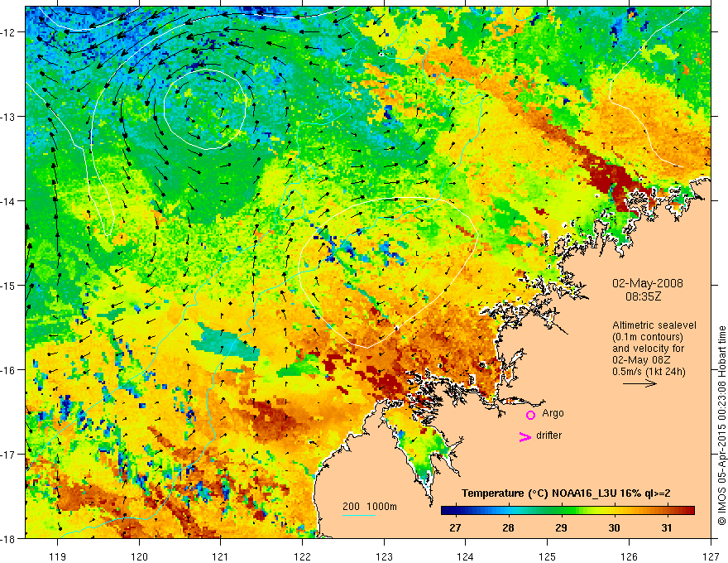Click the IMOS copyright timestamp text
This screenshot has width=728, height=563.
(721, 426)
